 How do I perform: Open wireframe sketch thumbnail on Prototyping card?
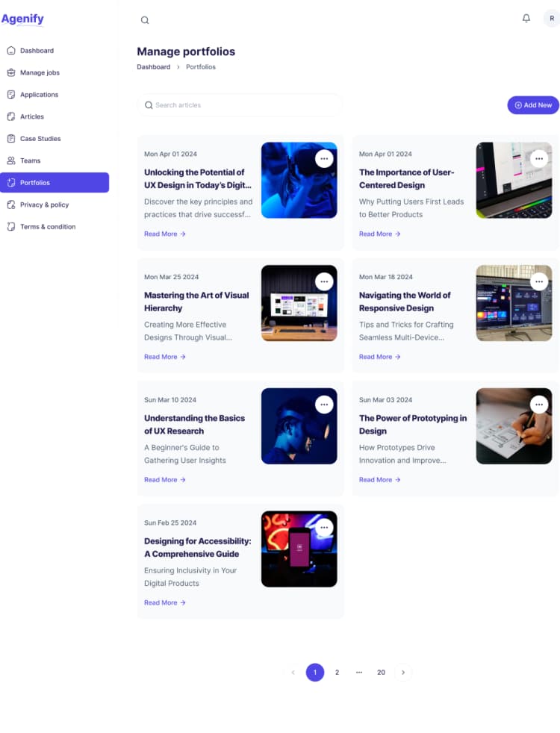pyautogui.click(x=514, y=426)
